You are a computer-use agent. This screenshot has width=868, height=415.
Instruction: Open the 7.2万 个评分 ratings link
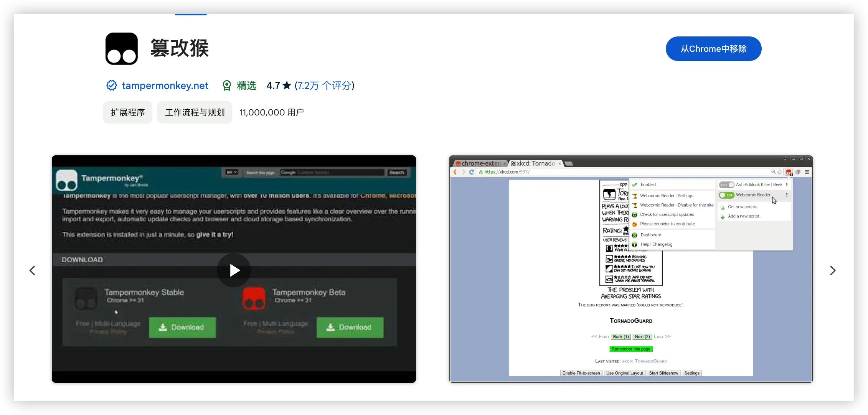point(325,86)
